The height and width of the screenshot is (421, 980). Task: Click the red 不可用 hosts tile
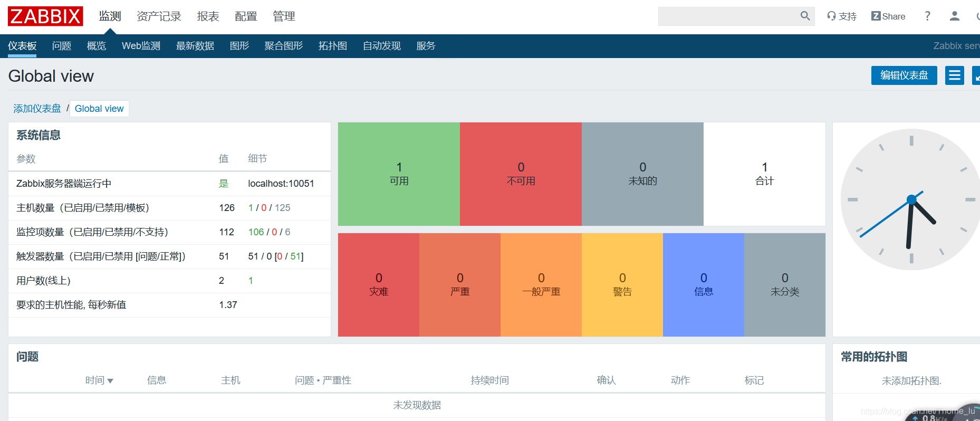click(521, 174)
